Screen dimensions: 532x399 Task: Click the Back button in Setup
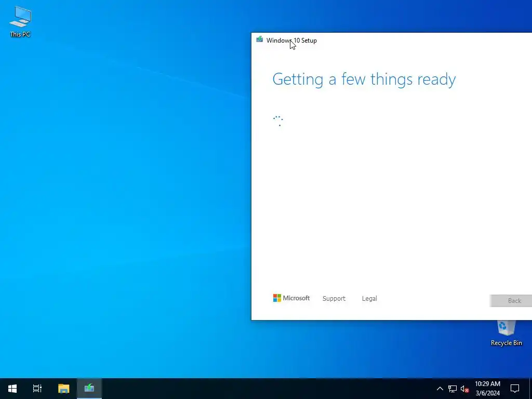pyautogui.click(x=511, y=301)
